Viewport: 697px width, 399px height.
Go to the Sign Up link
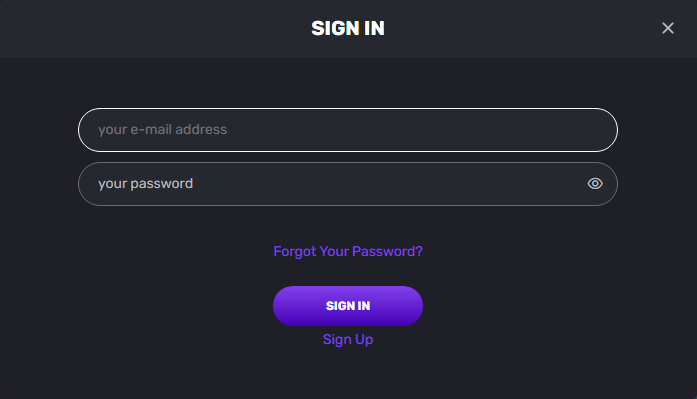[x=348, y=340]
